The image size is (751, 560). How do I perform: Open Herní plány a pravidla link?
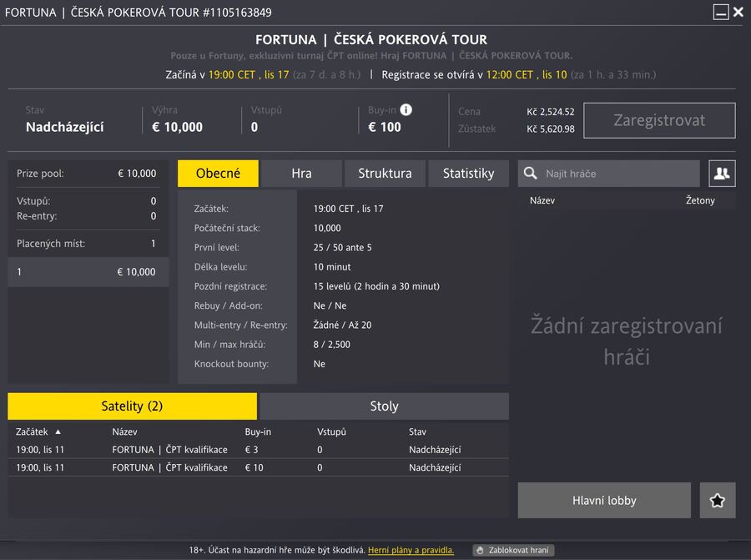coord(411,551)
